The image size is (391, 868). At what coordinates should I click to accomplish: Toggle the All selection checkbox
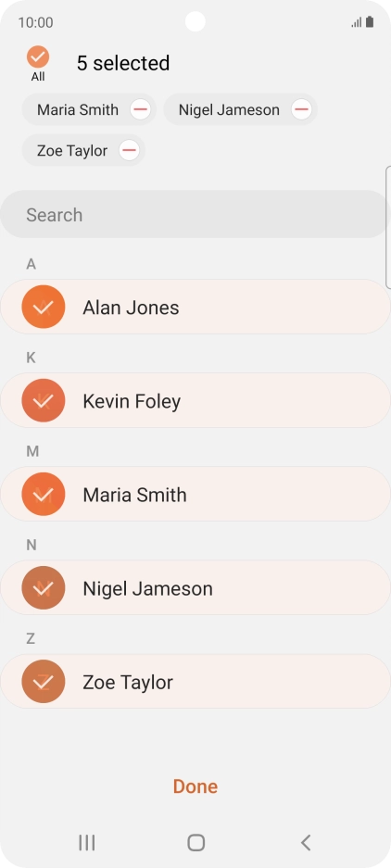38,57
